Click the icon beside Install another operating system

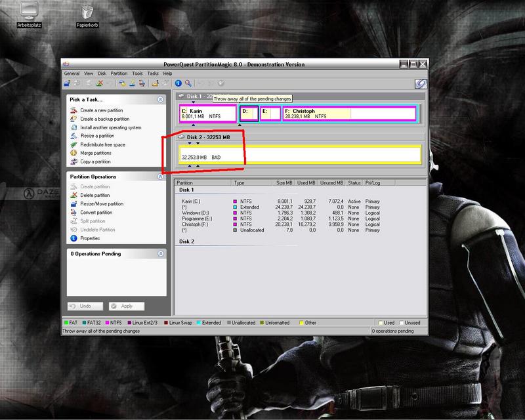click(x=73, y=127)
